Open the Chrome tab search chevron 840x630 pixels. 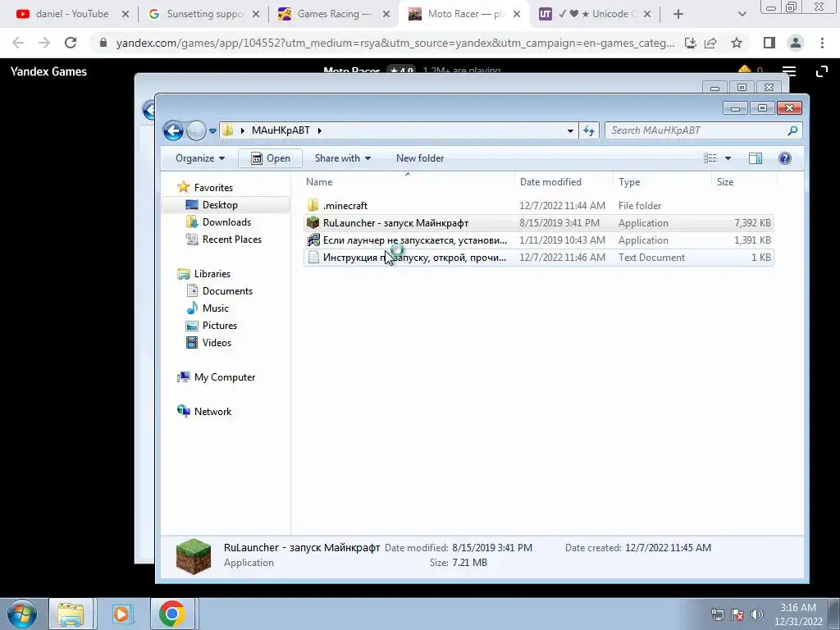coord(742,14)
